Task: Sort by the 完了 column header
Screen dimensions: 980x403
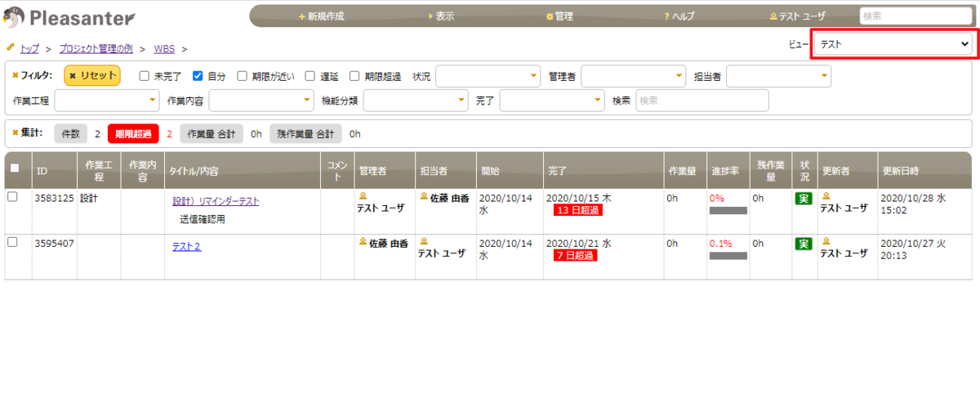Action: tap(603, 171)
